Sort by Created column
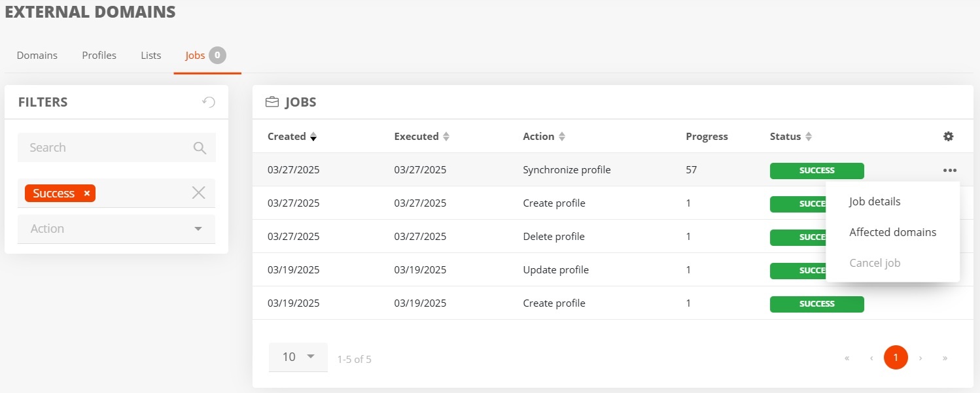This screenshot has height=393, width=980. [292, 137]
